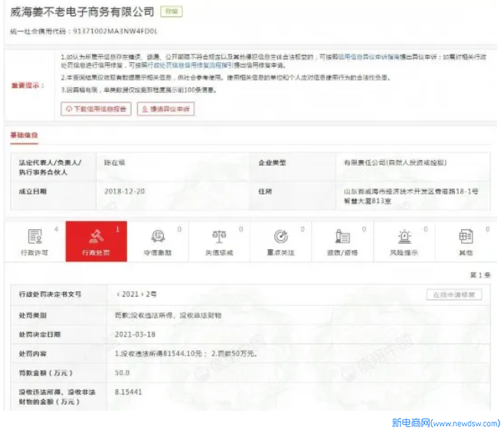Open 信用信息异议申诉指南 link
The height and width of the screenshot is (430, 504).
(368, 57)
